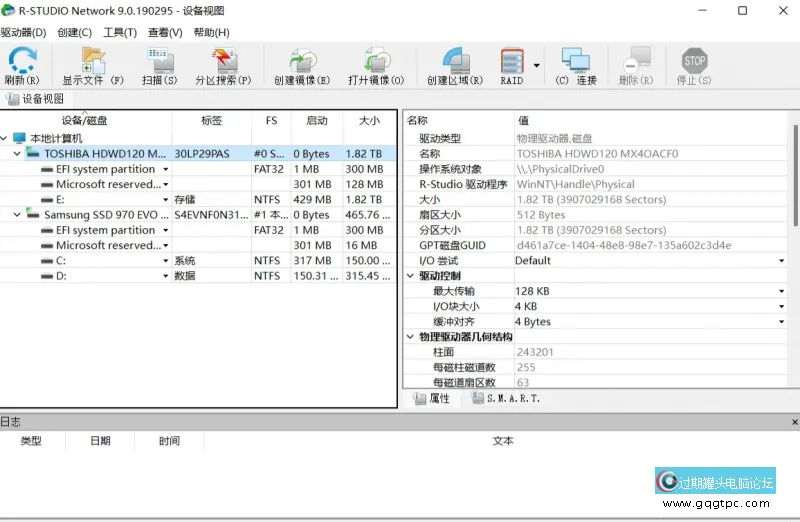Collapse the physical drive geometry section

point(410,337)
